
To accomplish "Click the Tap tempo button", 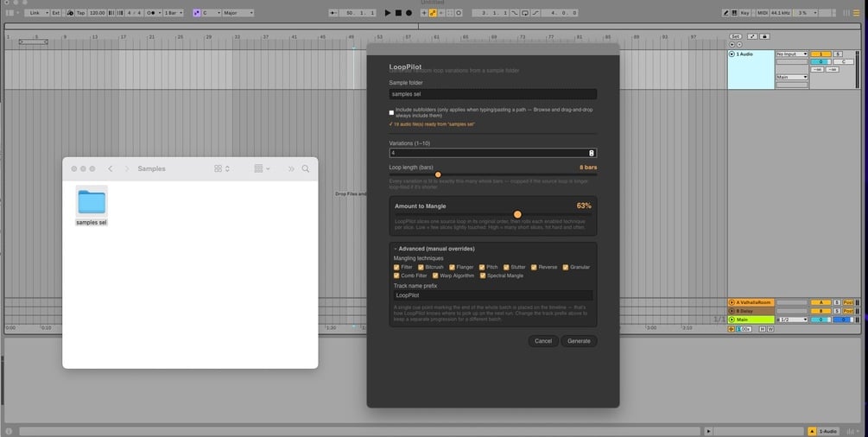I will point(81,13).
